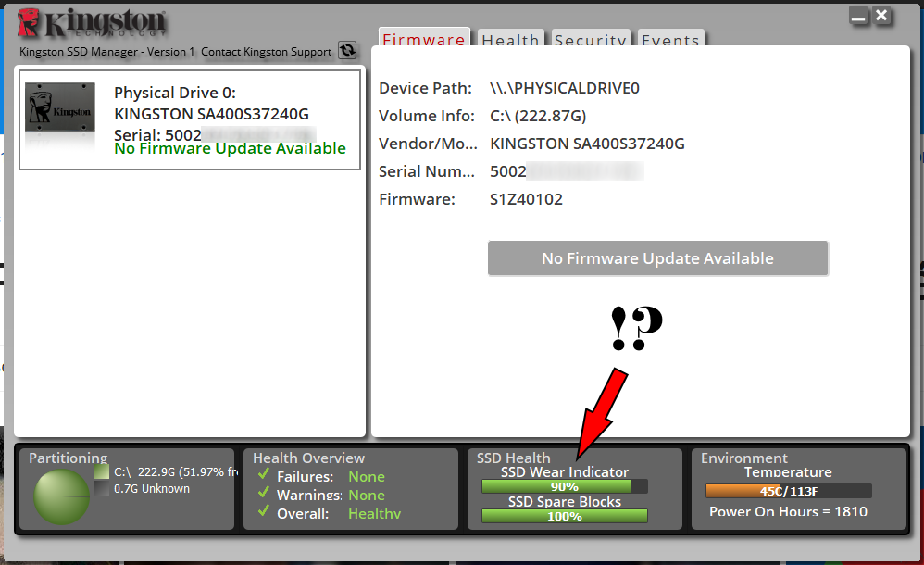Click the Power On Hours = 1810 text

(788, 511)
